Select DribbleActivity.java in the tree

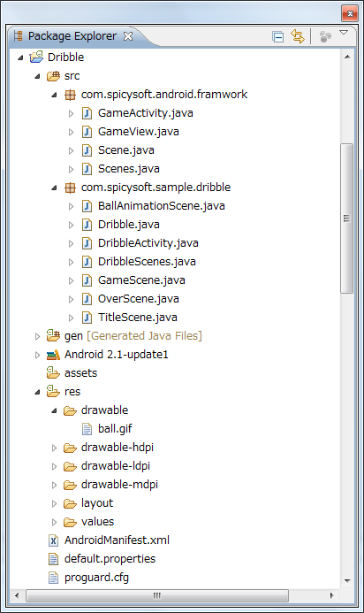coord(148,243)
